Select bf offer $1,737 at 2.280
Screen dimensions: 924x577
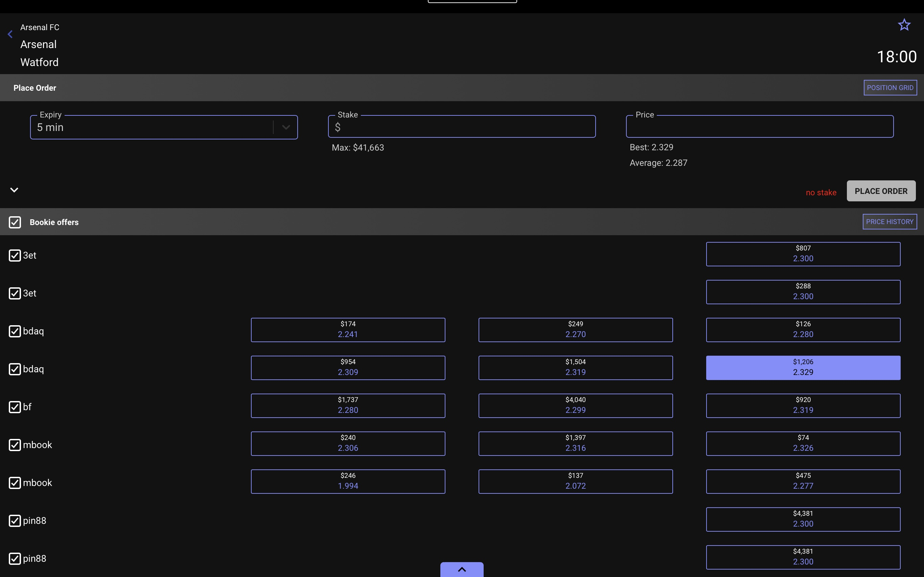tap(348, 406)
